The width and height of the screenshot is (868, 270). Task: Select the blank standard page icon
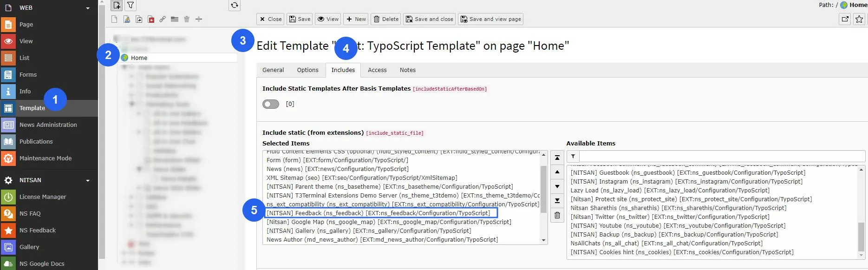click(x=114, y=19)
